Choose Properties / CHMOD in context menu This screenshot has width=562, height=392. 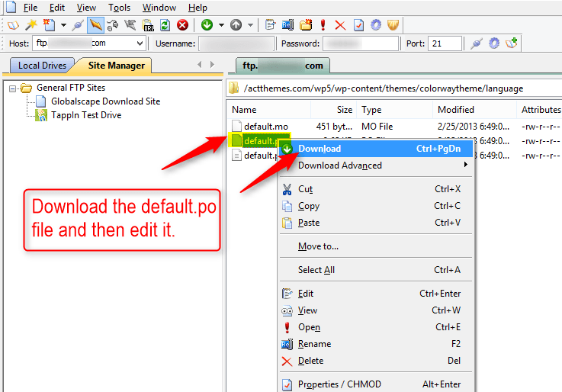(x=376, y=384)
